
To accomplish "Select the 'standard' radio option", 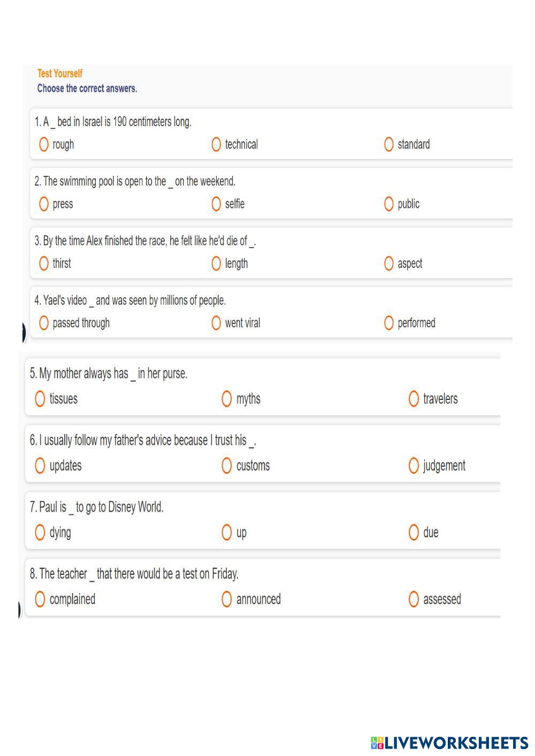I will [x=389, y=144].
